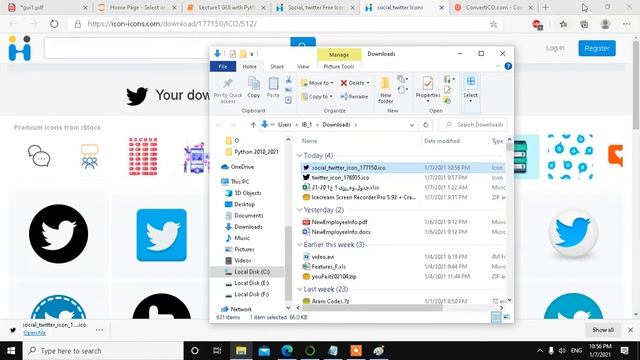
Task: Click the Select icon in ribbon
Action: (470, 82)
